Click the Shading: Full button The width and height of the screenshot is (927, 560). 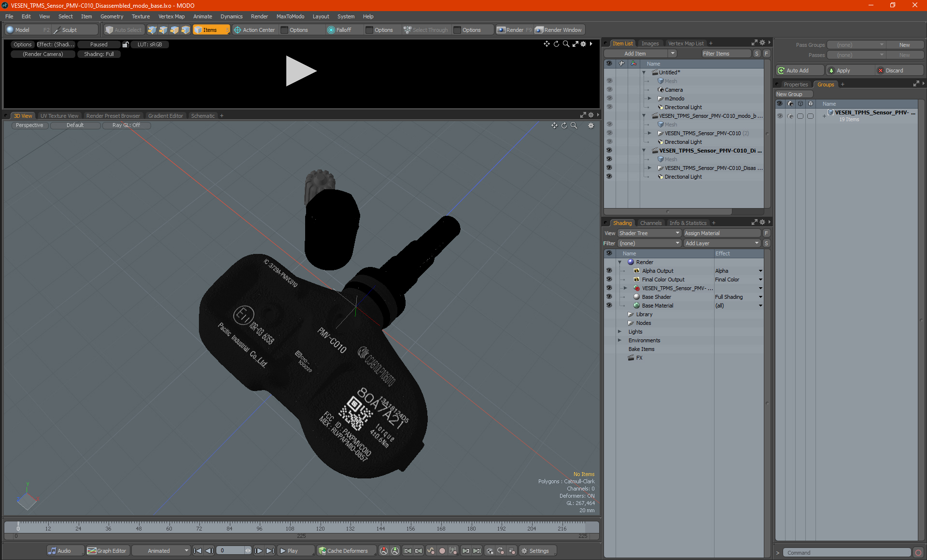tap(99, 54)
